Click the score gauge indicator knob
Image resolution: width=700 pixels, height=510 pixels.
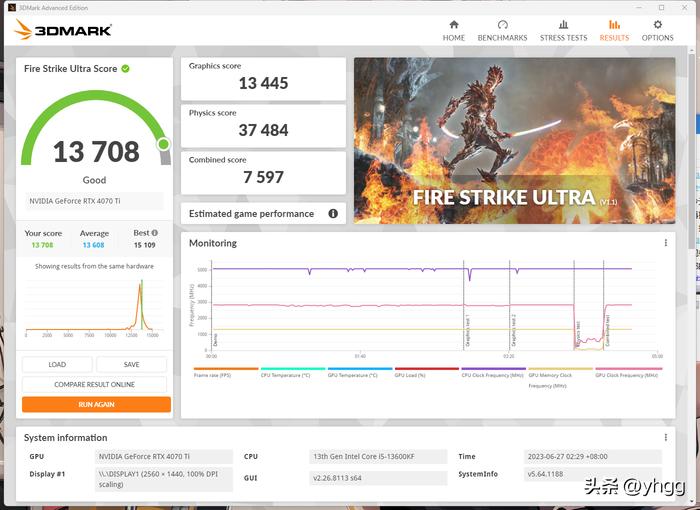coord(163,144)
